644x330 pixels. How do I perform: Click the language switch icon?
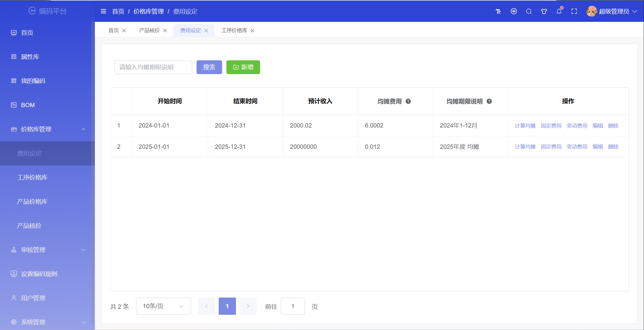coord(514,11)
